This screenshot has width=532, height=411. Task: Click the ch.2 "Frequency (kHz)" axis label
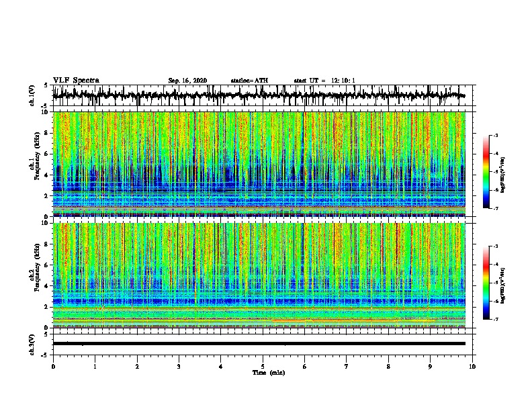coord(37,267)
